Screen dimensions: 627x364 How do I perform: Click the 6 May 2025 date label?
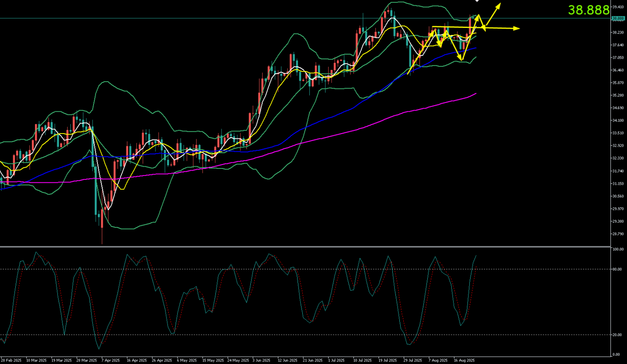[187, 361]
